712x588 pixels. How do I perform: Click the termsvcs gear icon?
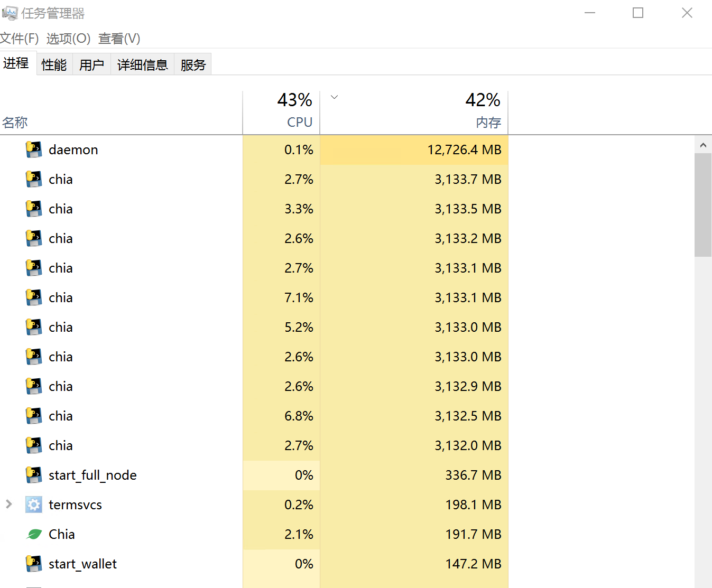(34, 505)
